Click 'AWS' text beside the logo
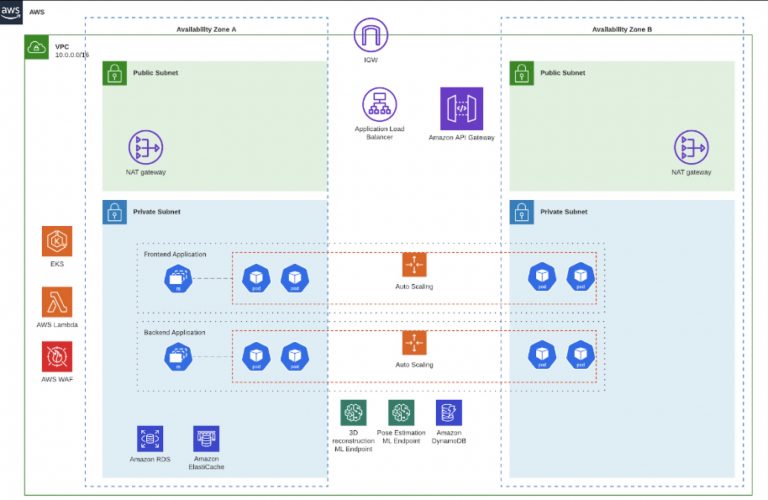The width and height of the screenshot is (768, 500). [x=37, y=12]
